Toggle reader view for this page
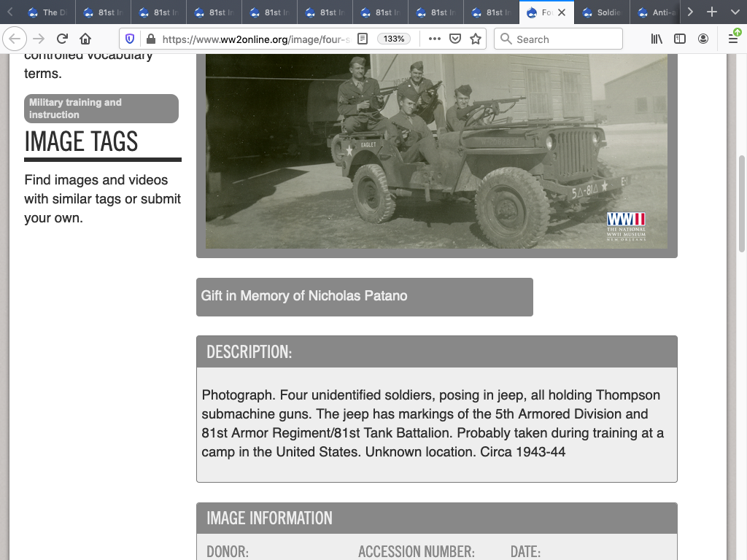 (362, 39)
